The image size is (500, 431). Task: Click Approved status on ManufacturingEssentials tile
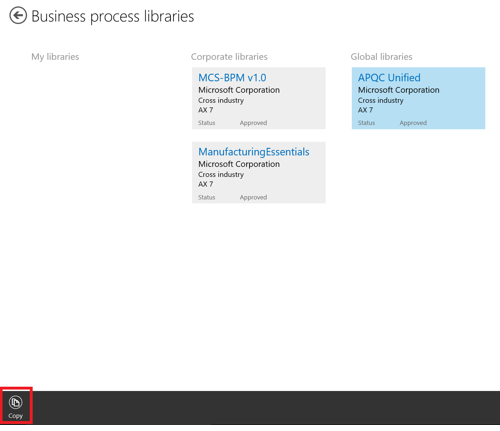tap(253, 197)
